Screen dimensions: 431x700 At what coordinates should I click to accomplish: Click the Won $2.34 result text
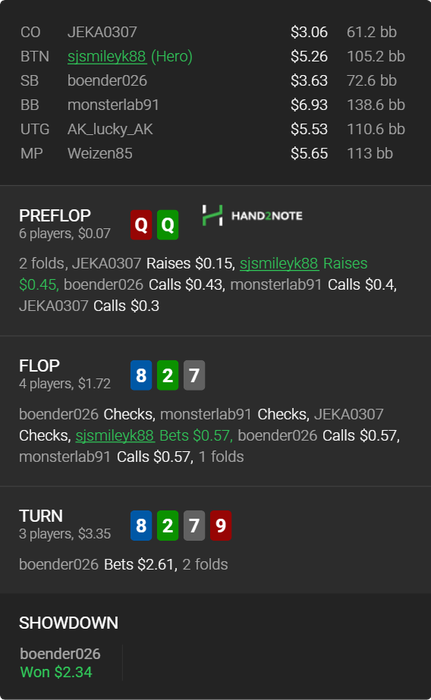[56, 672]
